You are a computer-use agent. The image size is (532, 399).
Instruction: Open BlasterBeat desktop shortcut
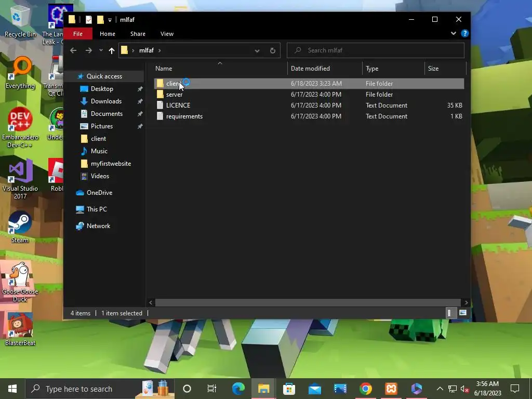coord(20,329)
